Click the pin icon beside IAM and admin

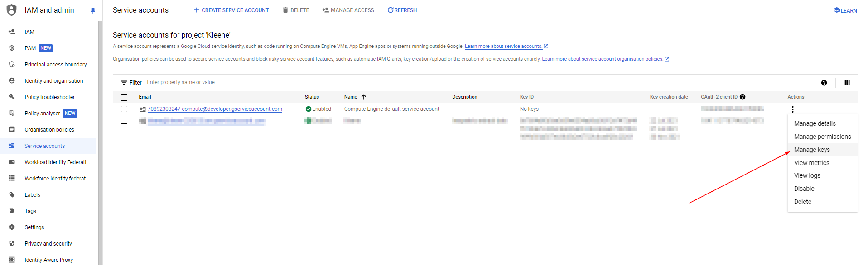click(93, 10)
